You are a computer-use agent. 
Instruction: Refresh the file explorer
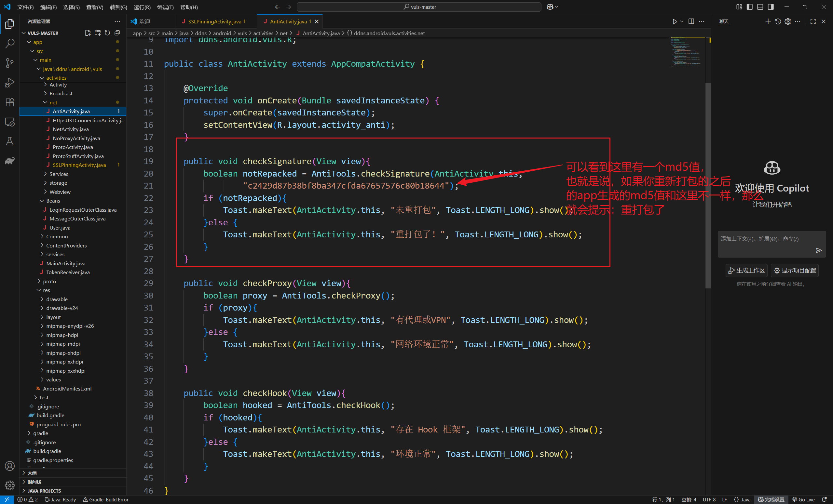tap(107, 33)
